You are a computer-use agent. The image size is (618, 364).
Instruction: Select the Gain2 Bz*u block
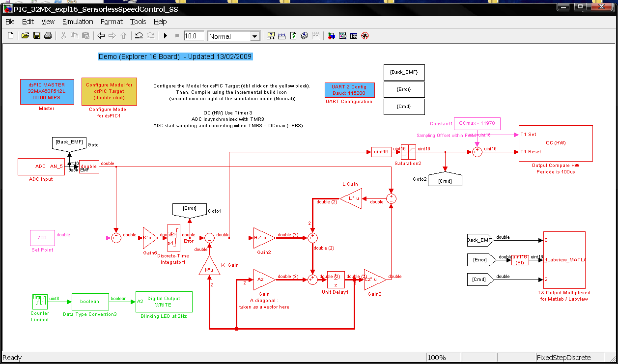pos(263,237)
